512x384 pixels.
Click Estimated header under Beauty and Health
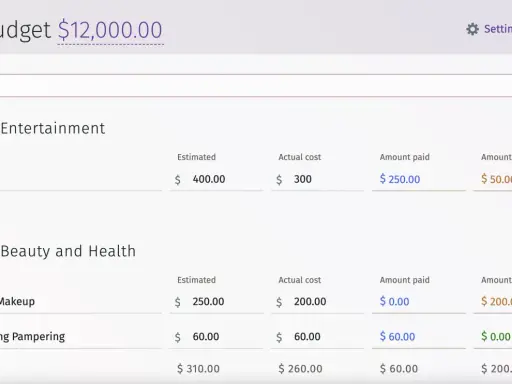[196, 280]
